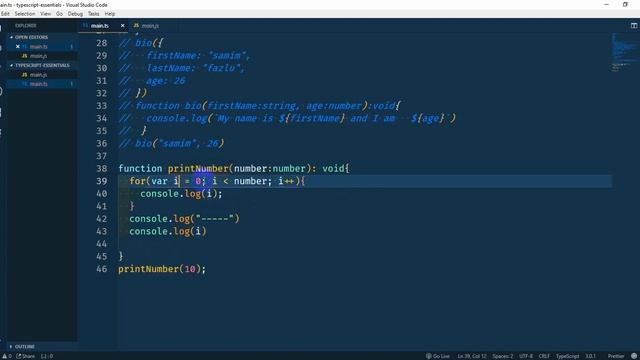Restore the window using the title bar button

(625, 4)
